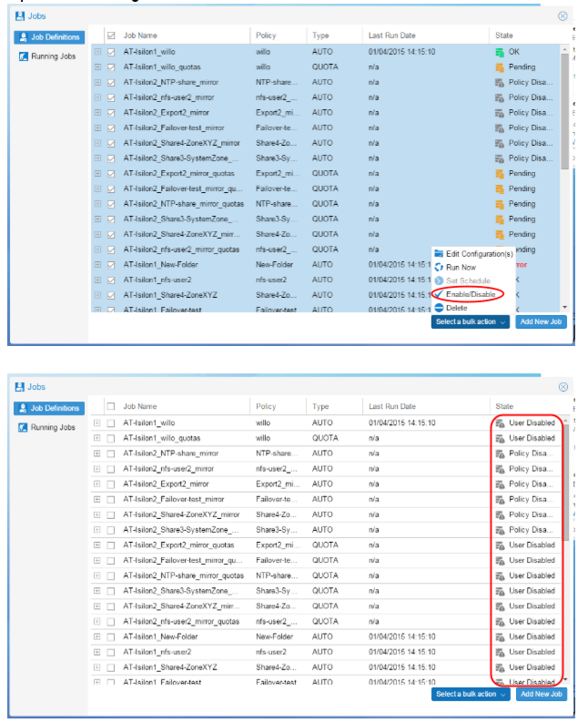This screenshot has width=588, height=723.
Task: Open Select a bulk action dropdown in upper window
Action: (470, 321)
